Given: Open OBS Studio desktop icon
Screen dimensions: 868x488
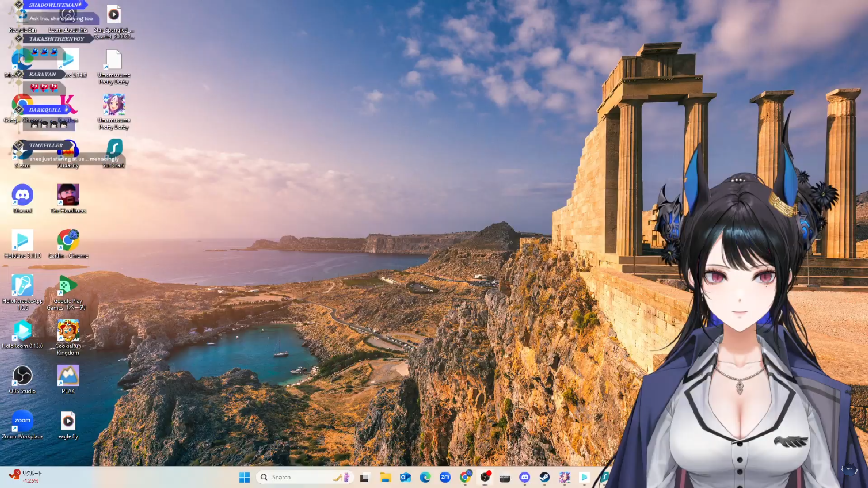Looking at the screenshot, I should (x=22, y=376).
